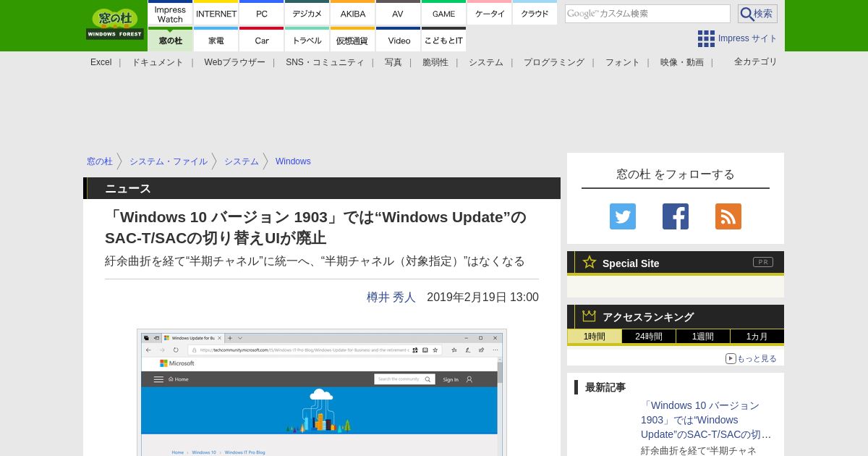The height and width of the screenshot is (456, 868).
Task: Select the 窓の杜 site tab
Action: point(171,40)
